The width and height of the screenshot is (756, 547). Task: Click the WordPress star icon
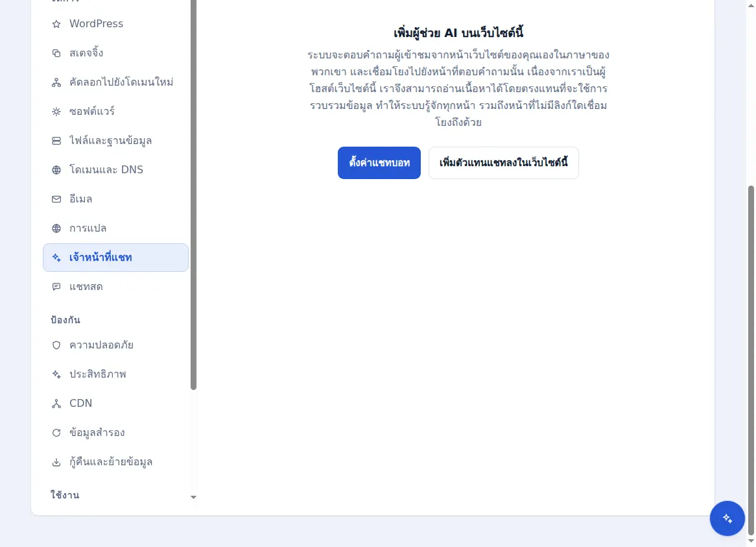click(x=56, y=24)
